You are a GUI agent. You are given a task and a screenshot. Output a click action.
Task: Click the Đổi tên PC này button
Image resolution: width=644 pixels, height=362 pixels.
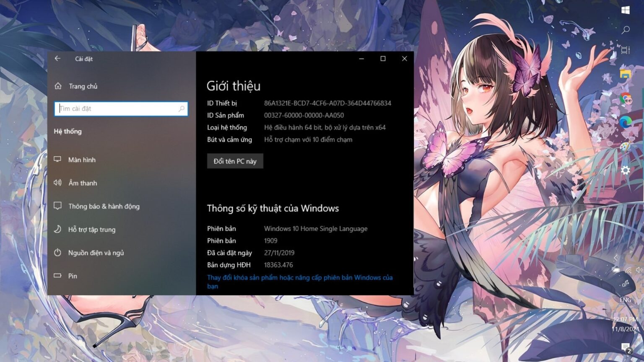[x=235, y=161]
